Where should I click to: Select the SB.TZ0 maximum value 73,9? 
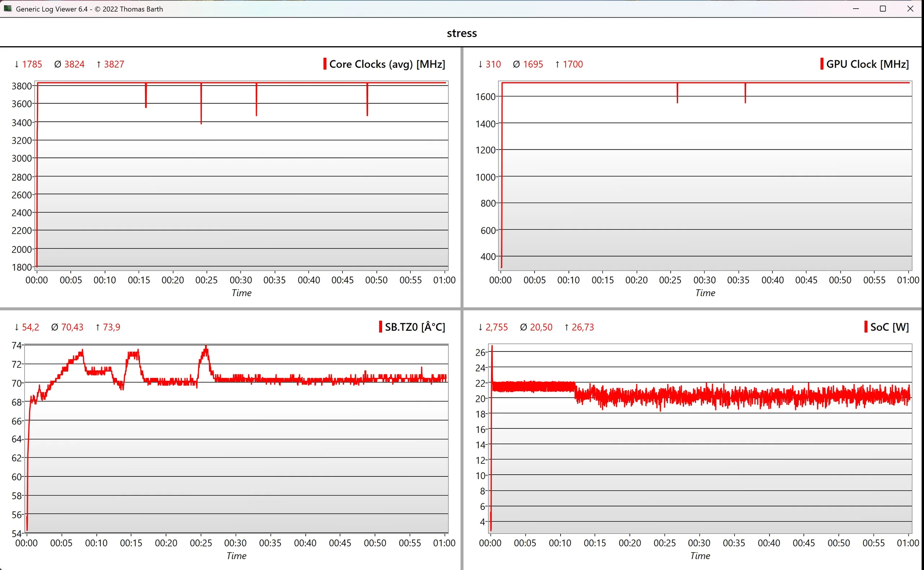click(x=112, y=327)
